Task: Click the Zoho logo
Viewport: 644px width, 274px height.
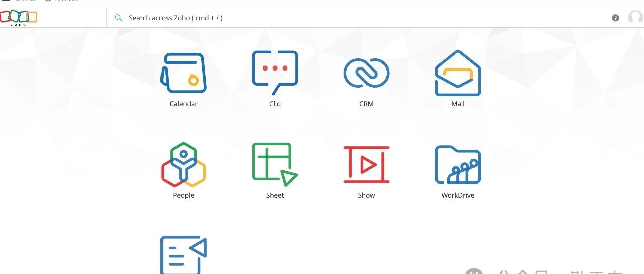Action: tap(19, 18)
